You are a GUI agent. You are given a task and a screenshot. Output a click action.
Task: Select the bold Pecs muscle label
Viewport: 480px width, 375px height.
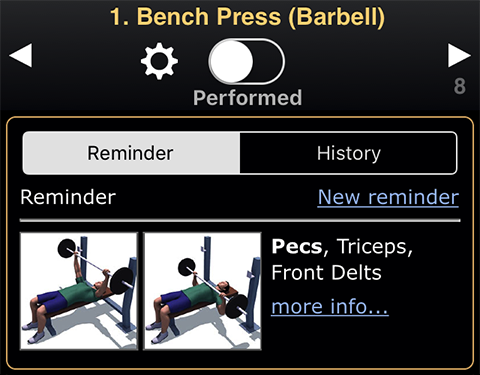point(297,247)
